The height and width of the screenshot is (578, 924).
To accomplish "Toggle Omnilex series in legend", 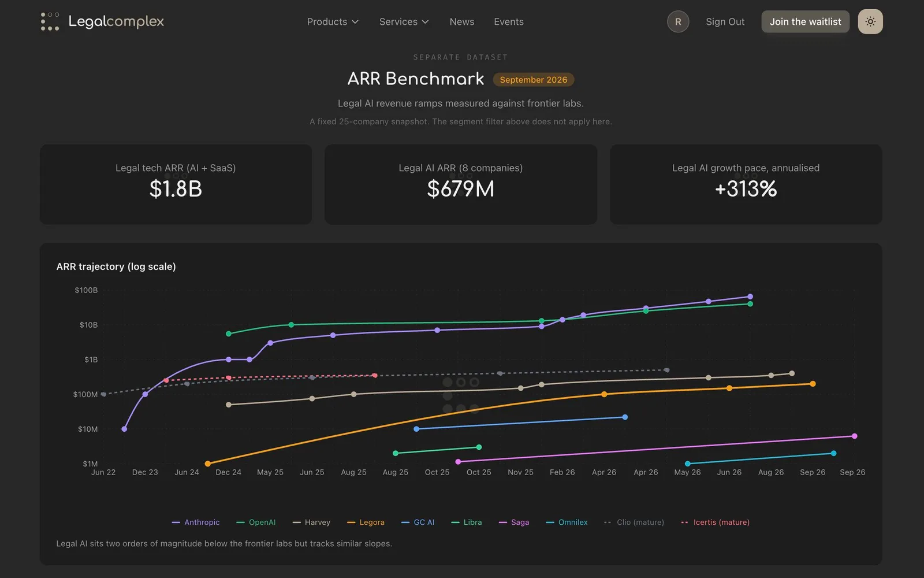I will click(567, 522).
